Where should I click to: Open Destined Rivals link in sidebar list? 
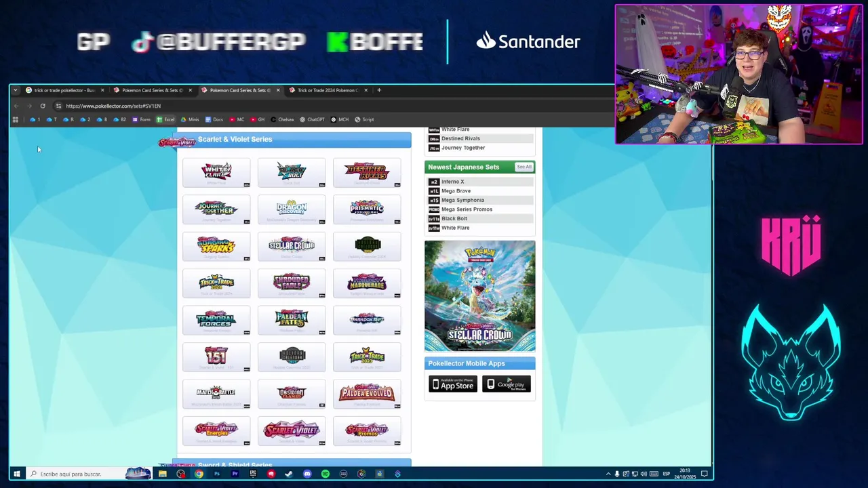click(x=460, y=138)
